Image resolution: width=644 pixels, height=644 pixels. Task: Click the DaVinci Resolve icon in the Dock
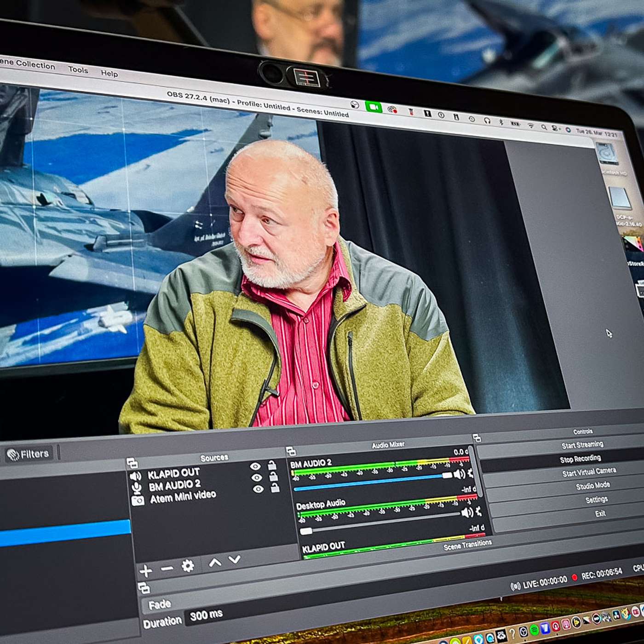(x=617, y=614)
